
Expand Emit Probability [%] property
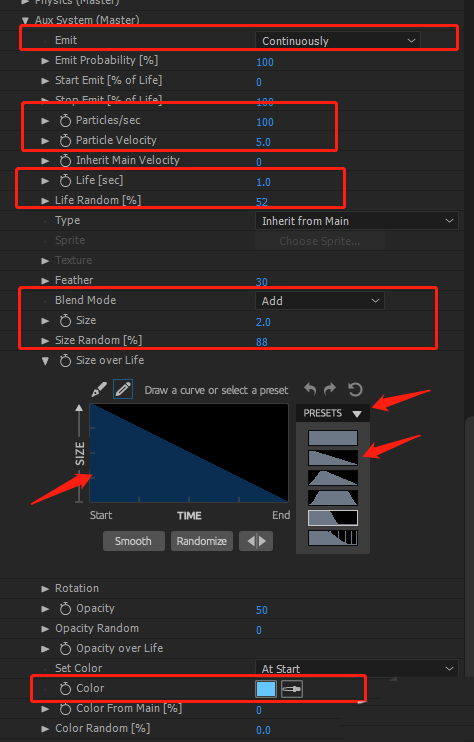pyautogui.click(x=45, y=61)
